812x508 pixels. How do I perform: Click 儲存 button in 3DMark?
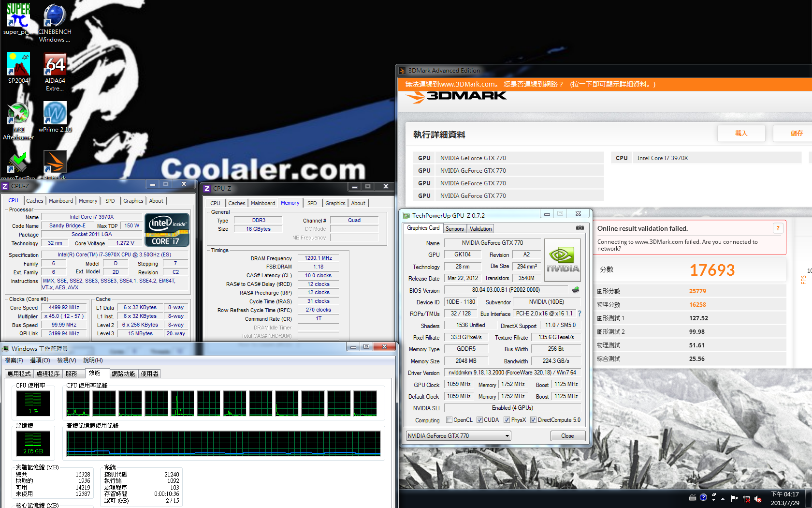(x=794, y=133)
